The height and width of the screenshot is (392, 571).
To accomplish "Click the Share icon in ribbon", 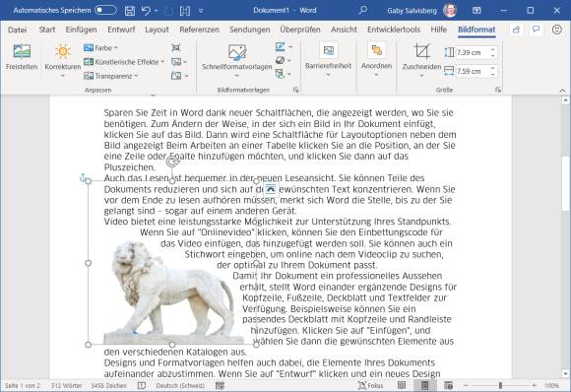I will click(x=516, y=30).
